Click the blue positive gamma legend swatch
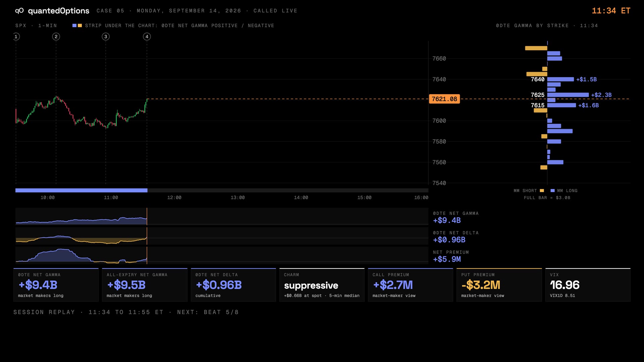The height and width of the screenshot is (362, 644). click(74, 25)
